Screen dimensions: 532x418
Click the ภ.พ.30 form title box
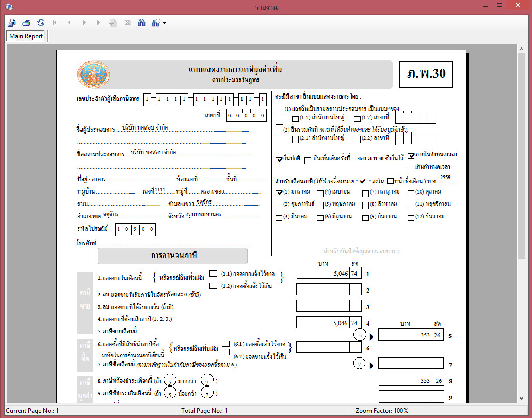pyautogui.click(x=426, y=74)
